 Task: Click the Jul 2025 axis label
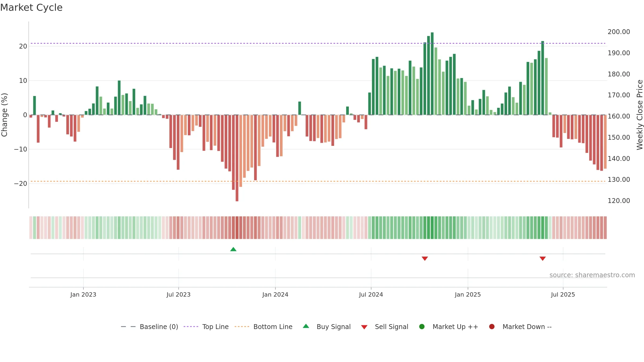[x=563, y=294]
